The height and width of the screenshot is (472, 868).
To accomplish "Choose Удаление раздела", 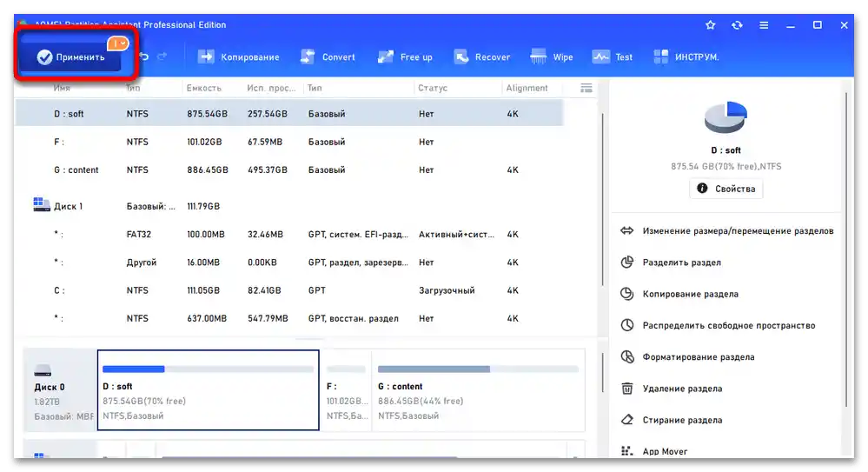I will pos(672,389).
